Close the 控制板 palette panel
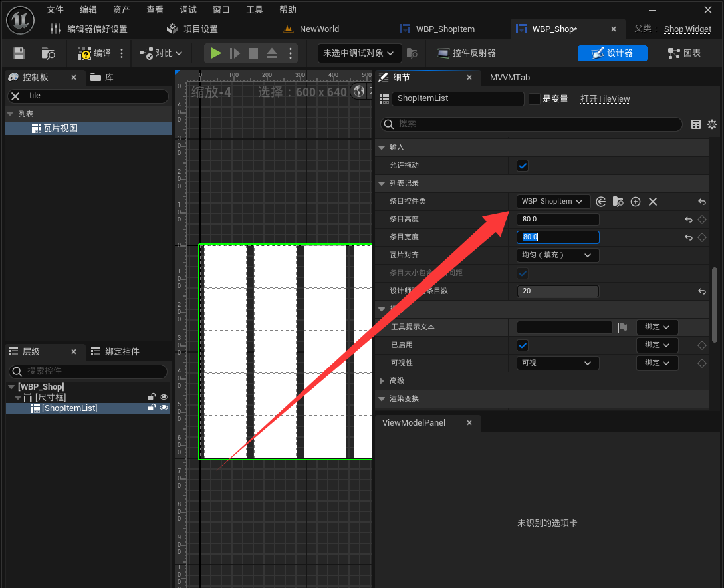This screenshot has width=724, height=588. (74, 78)
